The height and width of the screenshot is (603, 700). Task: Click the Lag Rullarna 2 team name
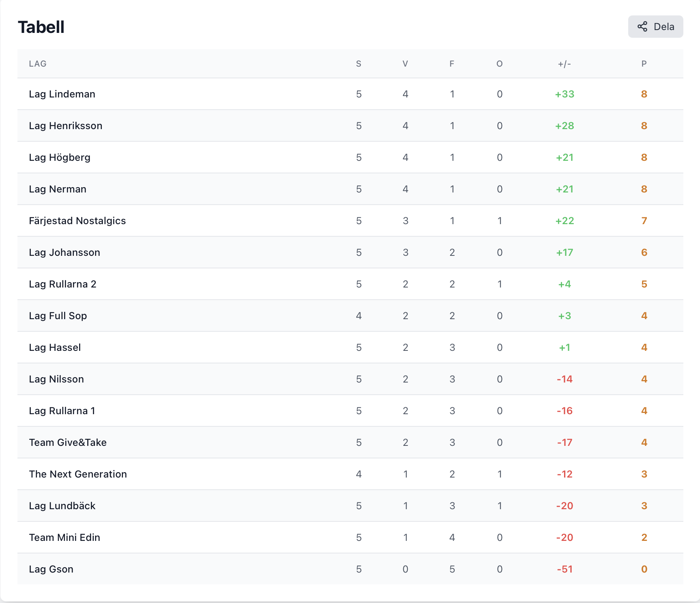(62, 284)
